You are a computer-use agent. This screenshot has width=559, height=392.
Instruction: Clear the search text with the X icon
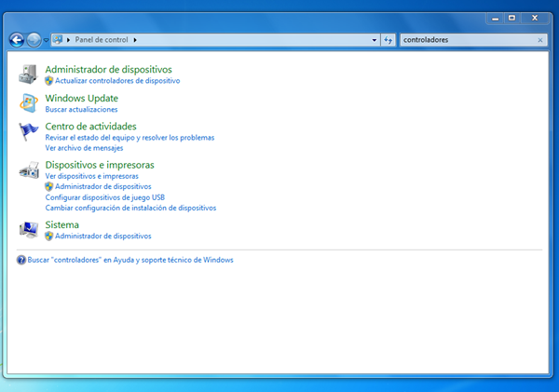click(540, 40)
